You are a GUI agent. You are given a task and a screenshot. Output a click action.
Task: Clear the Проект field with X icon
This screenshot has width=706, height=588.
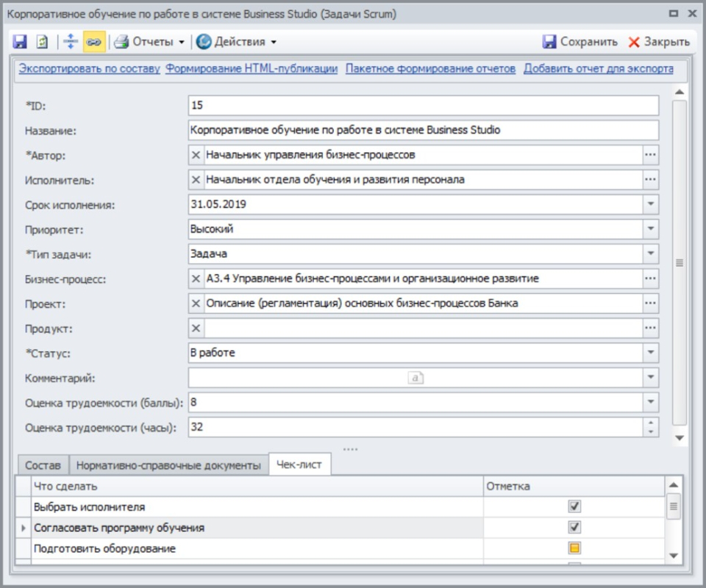tap(196, 304)
